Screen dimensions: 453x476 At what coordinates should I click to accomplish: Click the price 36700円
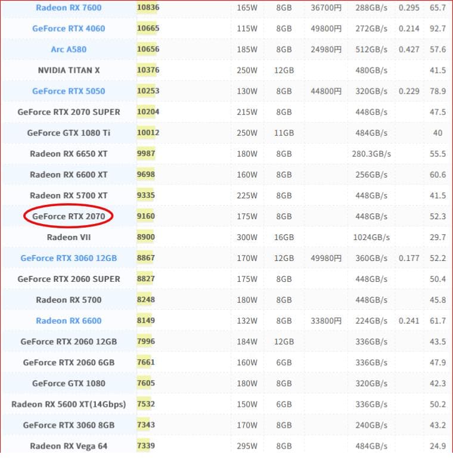pyautogui.click(x=326, y=8)
